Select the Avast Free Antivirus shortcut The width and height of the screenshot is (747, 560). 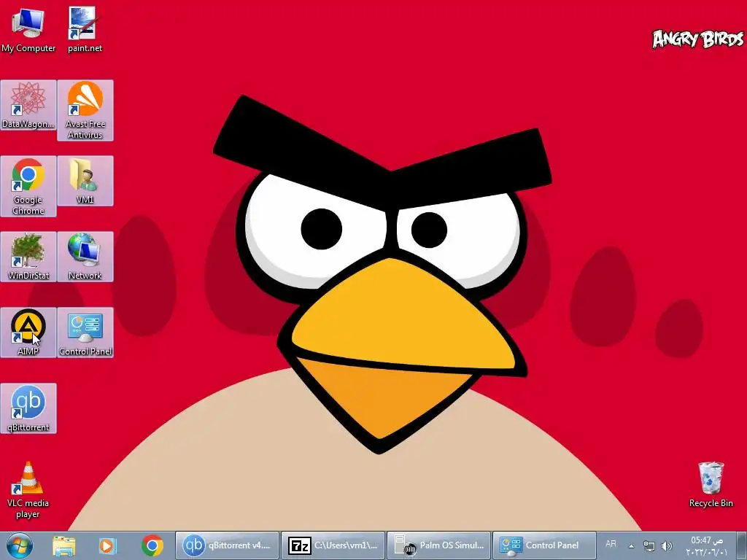[x=85, y=111]
